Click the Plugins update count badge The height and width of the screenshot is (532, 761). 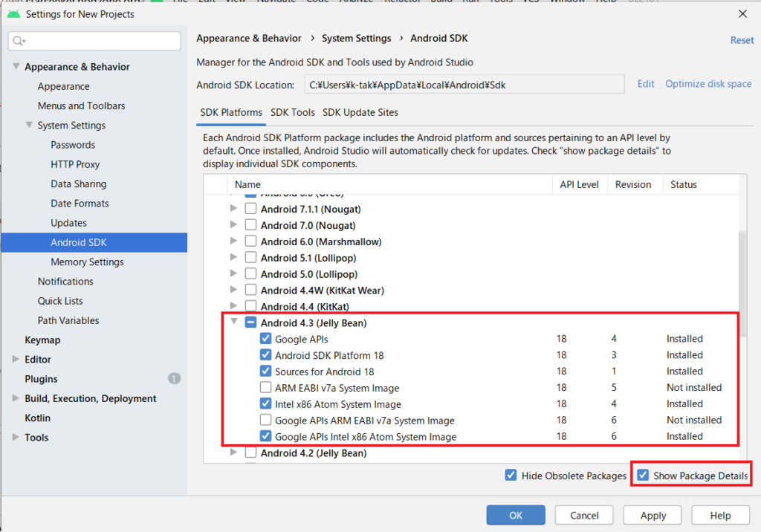[x=174, y=379]
